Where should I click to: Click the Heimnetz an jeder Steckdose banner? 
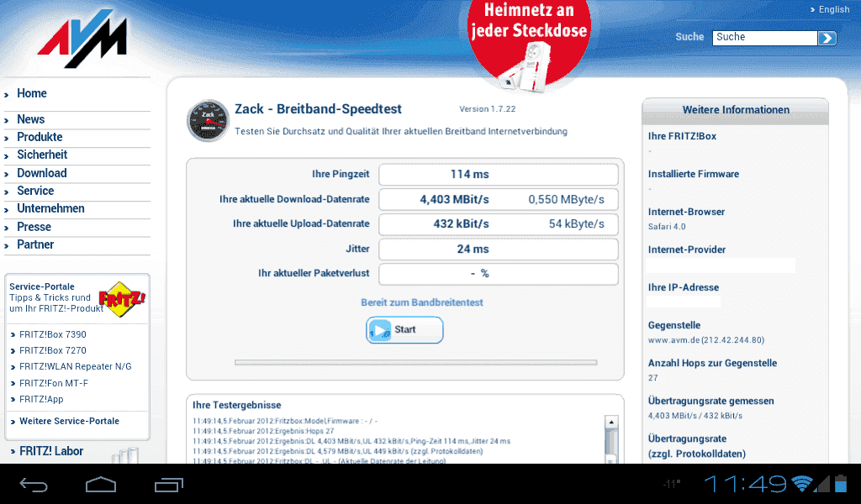click(529, 44)
